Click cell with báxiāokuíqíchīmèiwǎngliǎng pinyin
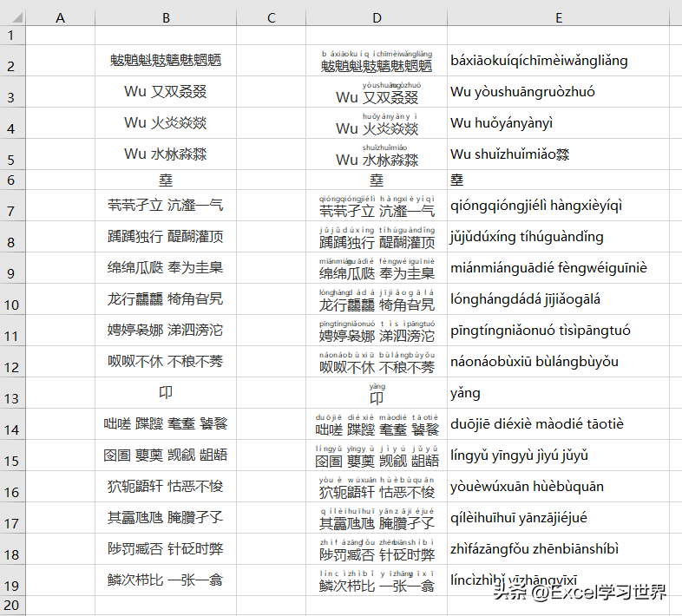The height and width of the screenshot is (616, 682). [559, 61]
